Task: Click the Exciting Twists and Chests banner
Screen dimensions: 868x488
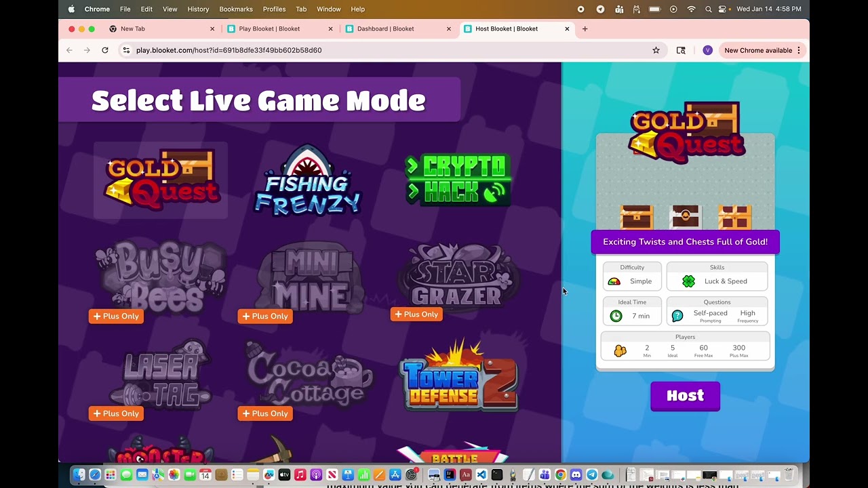Action: (x=685, y=242)
